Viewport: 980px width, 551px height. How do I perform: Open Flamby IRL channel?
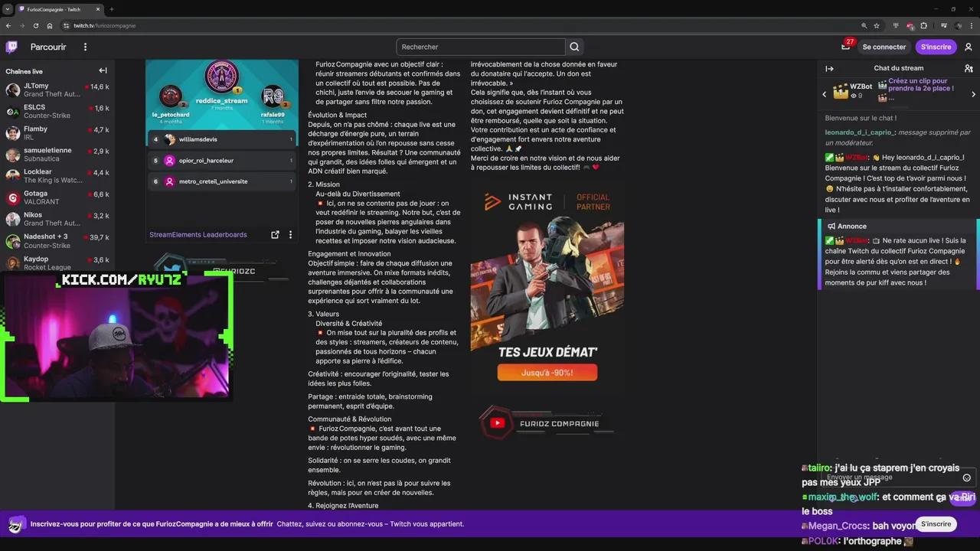pyautogui.click(x=57, y=133)
